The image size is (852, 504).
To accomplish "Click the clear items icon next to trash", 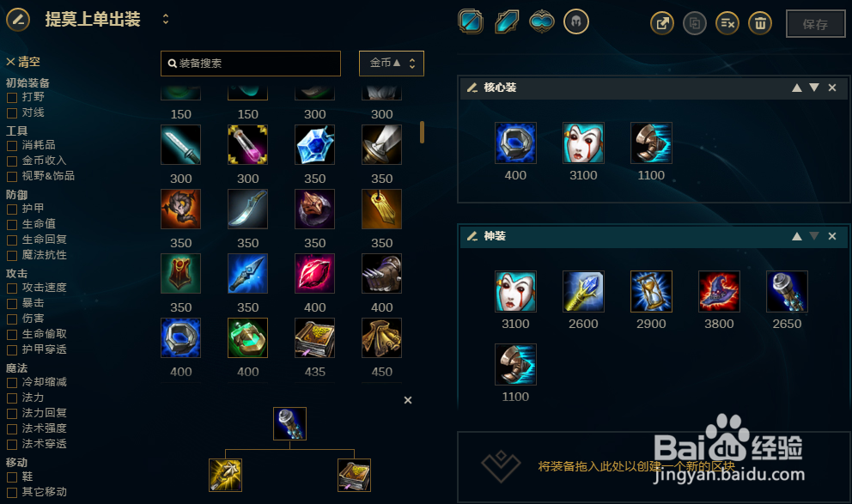I will click(x=727, y=23).
